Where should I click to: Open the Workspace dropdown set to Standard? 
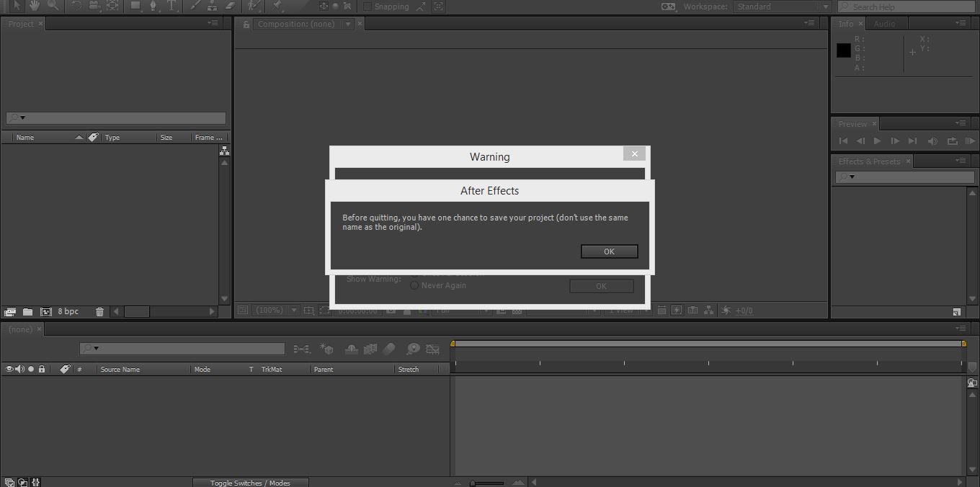[x=783, y=6]
